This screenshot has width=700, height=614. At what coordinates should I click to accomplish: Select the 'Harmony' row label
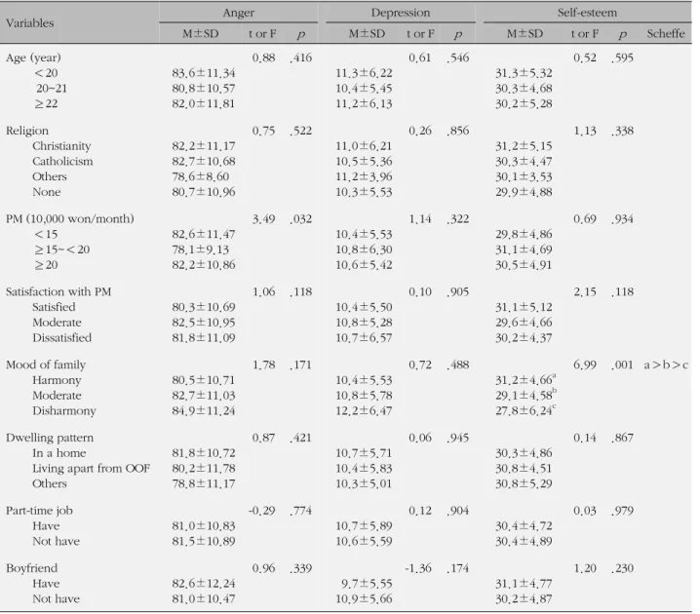(x=57, y=380)
